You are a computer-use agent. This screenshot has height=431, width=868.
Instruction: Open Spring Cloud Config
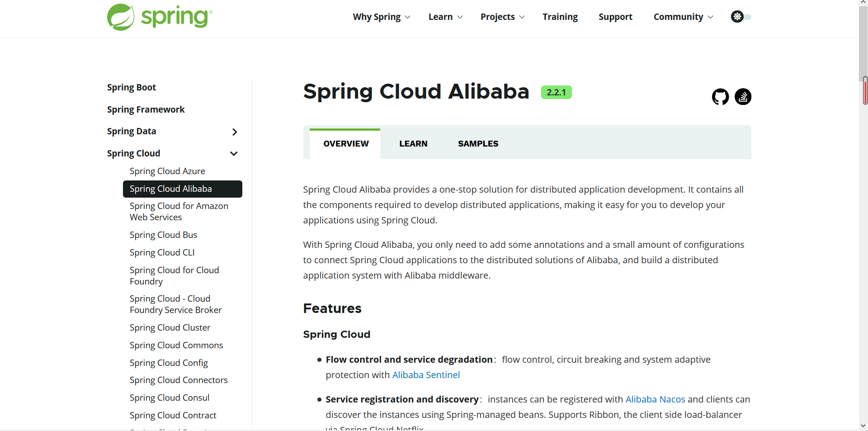[169, 363]
